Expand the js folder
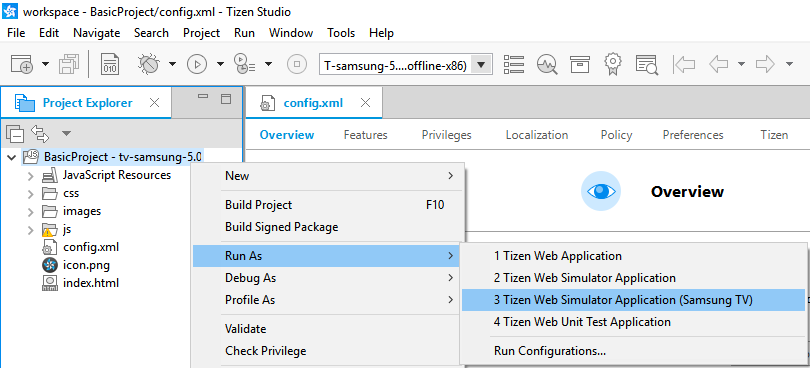The height and width of the screenshot is (368, 810). (x=31, y=229)
